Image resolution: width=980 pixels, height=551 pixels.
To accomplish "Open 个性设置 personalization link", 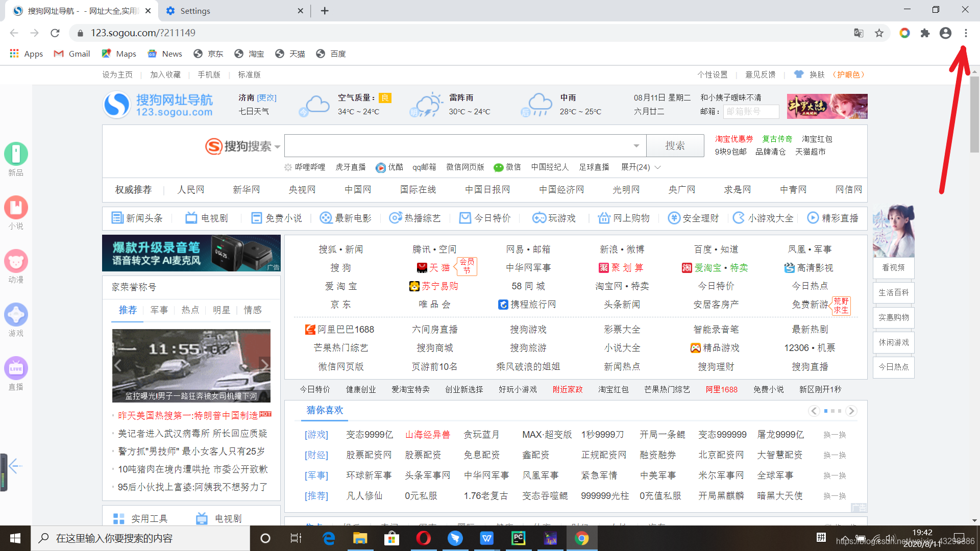I will pos(713,74).
